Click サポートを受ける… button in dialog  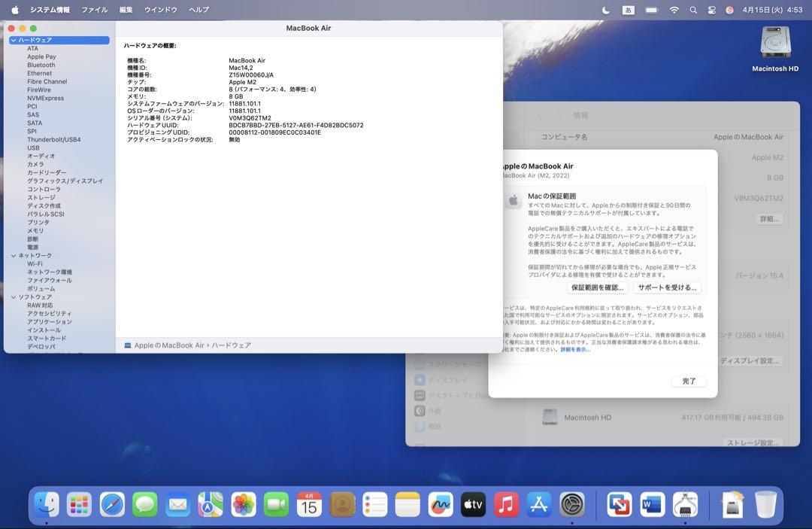667,287
